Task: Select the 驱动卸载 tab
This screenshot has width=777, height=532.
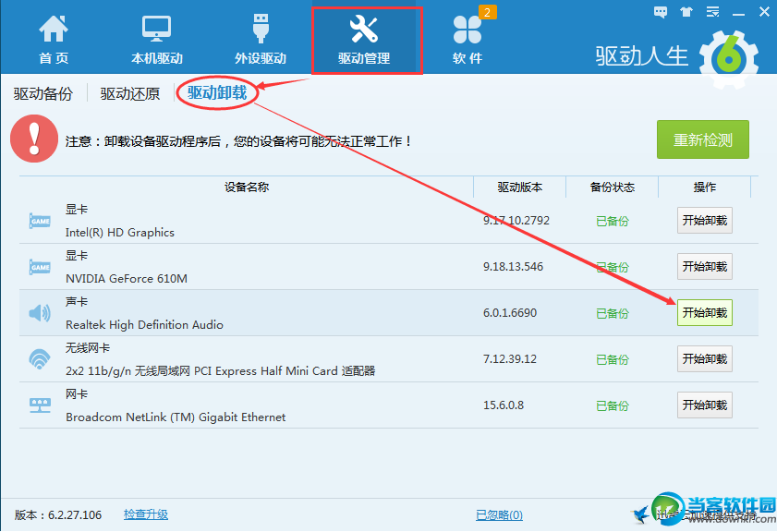Action: (x=217, y=92)
